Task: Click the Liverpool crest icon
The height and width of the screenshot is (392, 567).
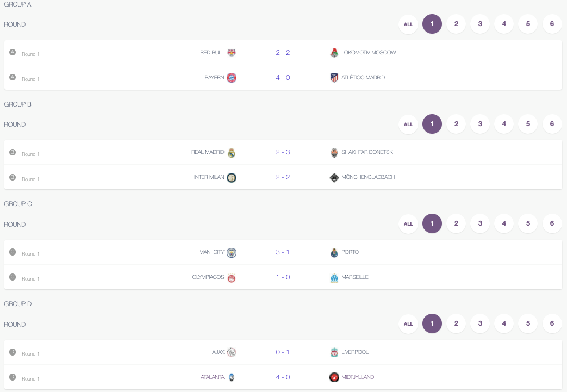Action: point(334,352)
